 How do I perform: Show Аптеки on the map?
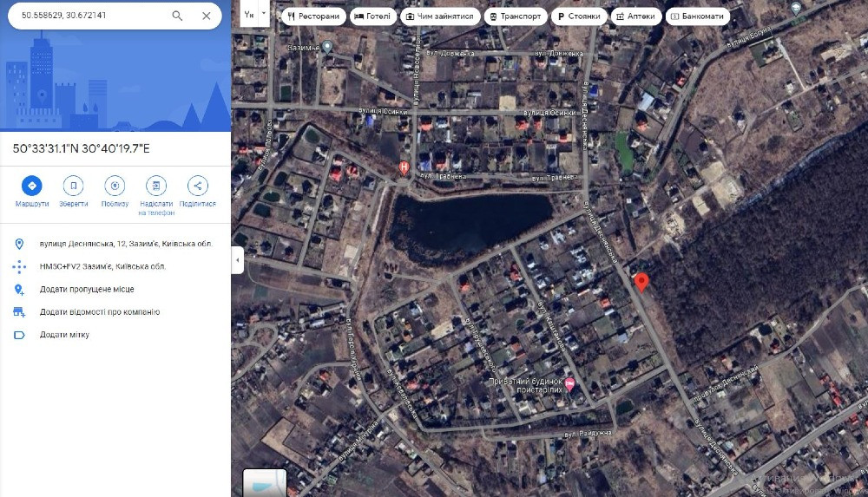pos(636,16)
